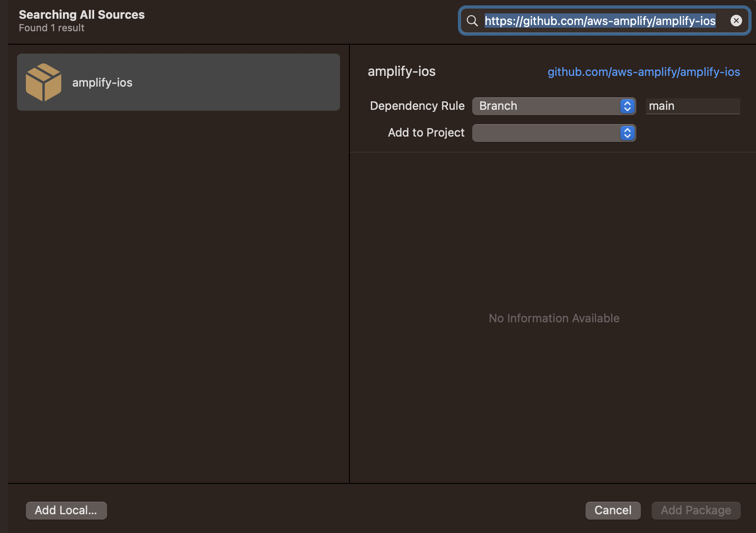Cancel the add package dialog
The height and width of the screenshot is (533, 756).
point(613,510)
